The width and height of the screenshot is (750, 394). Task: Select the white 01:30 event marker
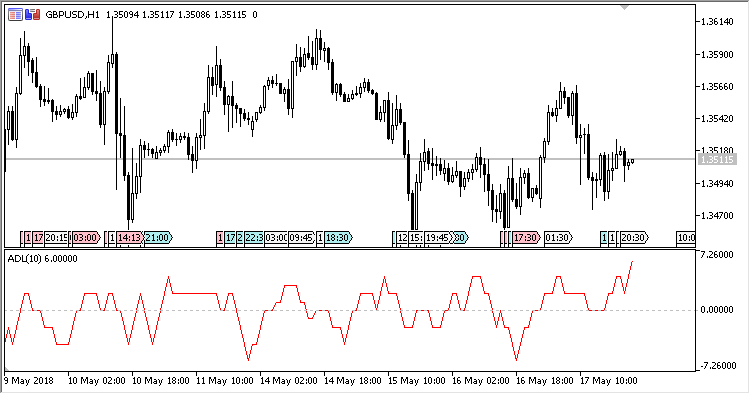click(558, 238)
